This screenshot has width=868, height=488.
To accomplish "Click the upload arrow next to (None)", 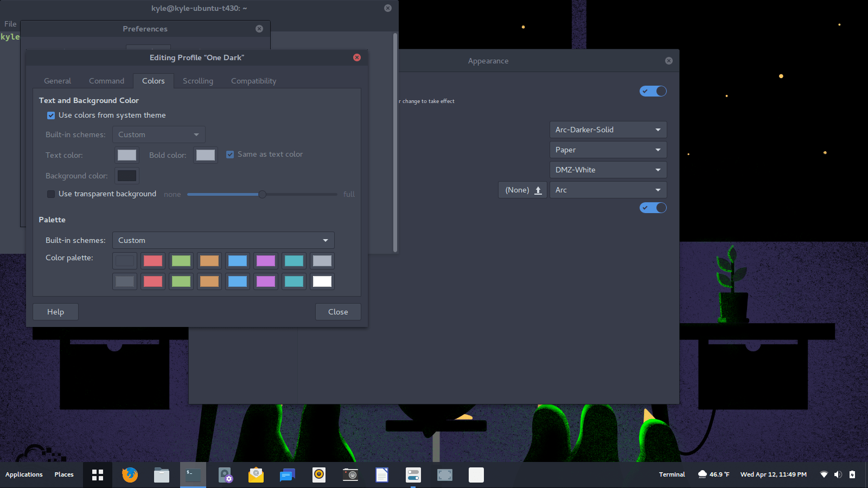I will click(x=538, y=190).
